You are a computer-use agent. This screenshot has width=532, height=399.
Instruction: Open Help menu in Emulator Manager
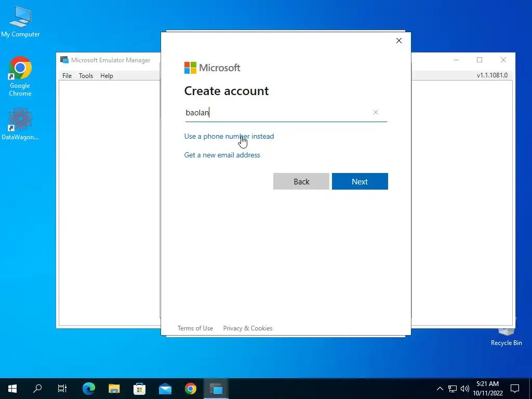pyautogui.click(x=107, y=76)
